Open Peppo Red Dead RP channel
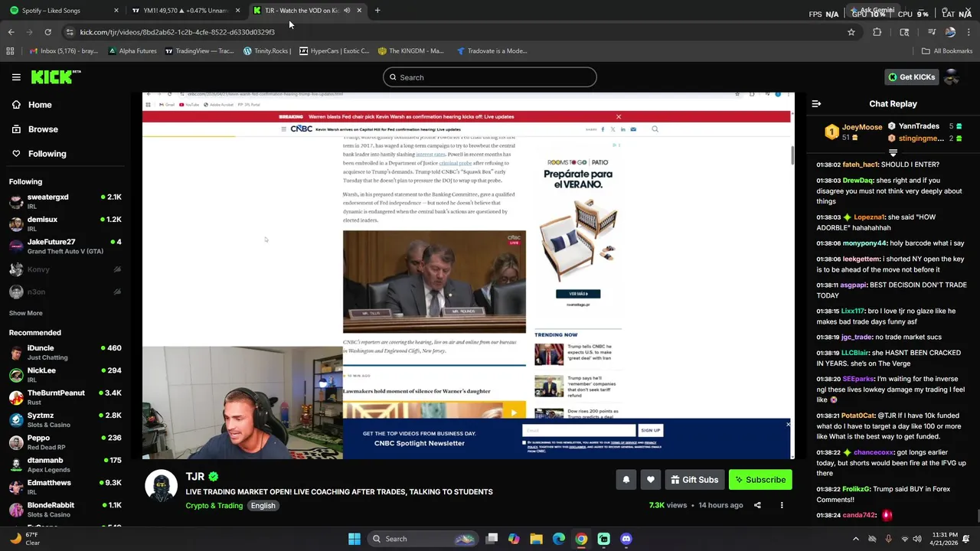The height and width of the screenshot is (551, 980). coord(65,442)
